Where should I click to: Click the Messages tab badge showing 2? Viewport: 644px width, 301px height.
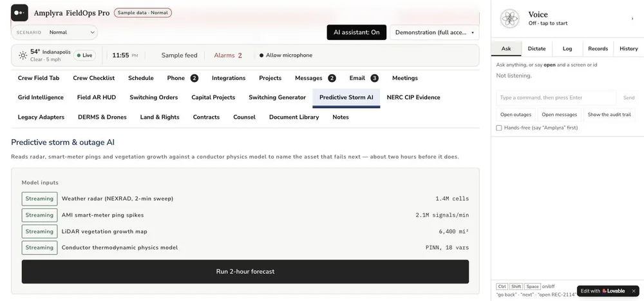click(x=332, y=78)
